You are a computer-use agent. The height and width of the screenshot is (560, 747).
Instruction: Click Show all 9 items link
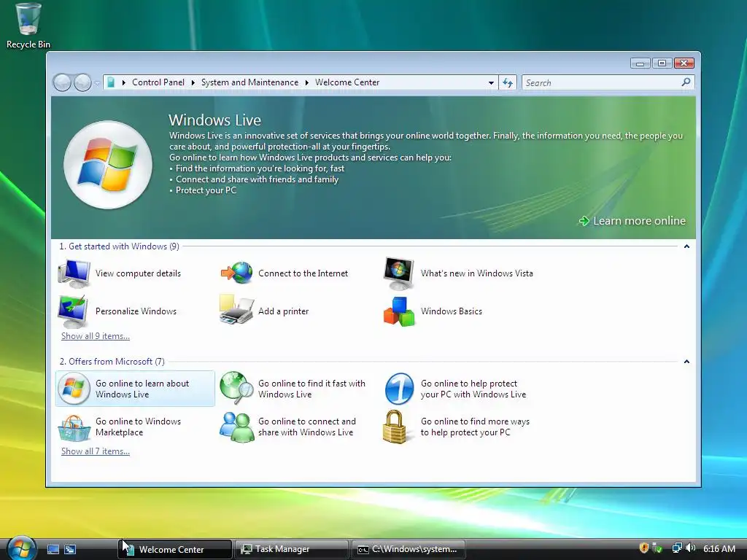(x=96, y=336)
